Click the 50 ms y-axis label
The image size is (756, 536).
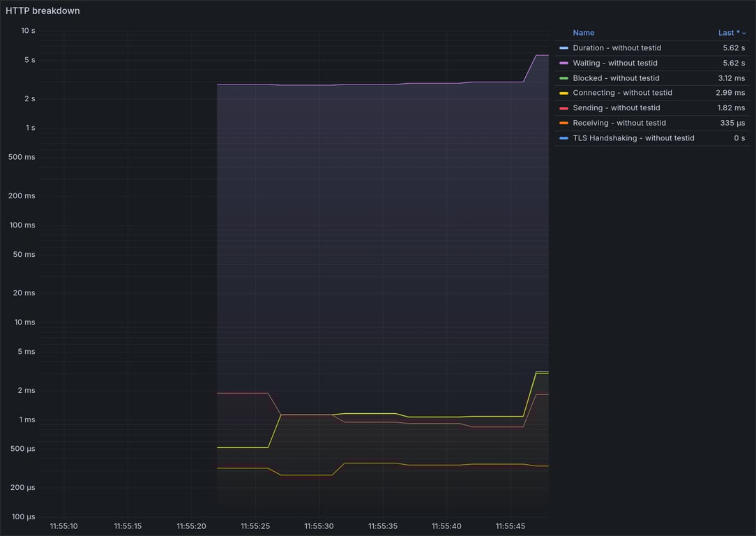(x=24, y=254)
